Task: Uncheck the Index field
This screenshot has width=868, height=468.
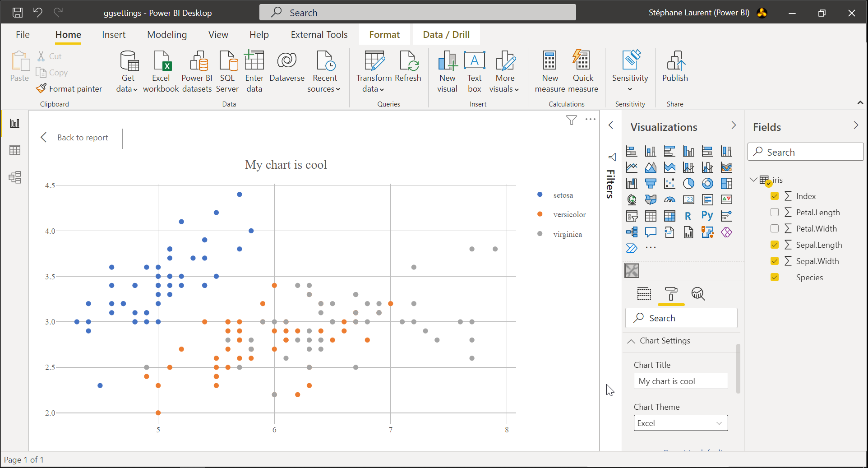Action: pyautogui.click(x=775, y=196)
